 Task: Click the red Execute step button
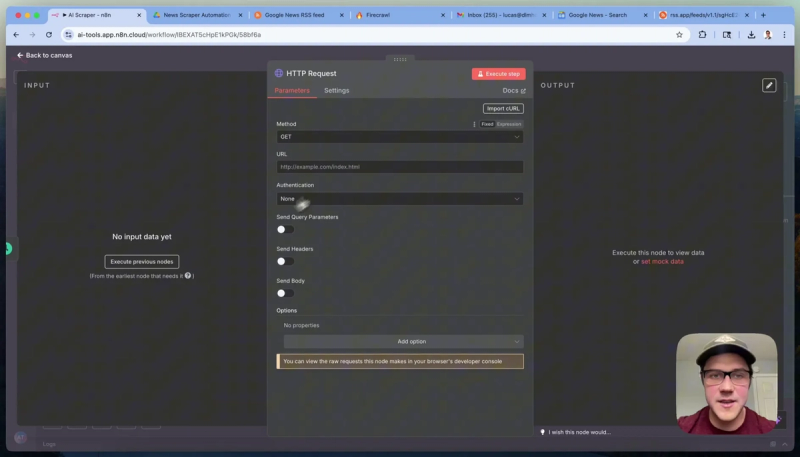[498, 74]
